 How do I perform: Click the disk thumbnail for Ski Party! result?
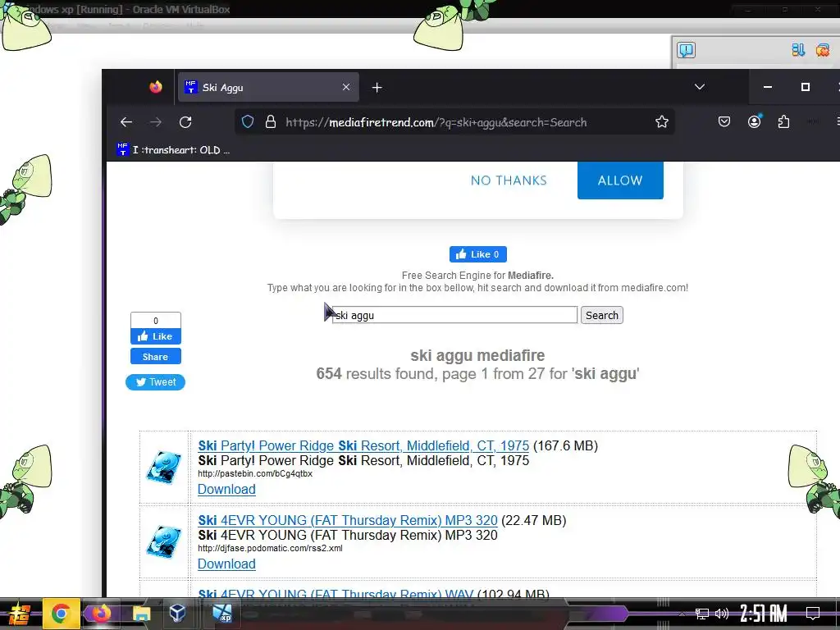[164, 468]
